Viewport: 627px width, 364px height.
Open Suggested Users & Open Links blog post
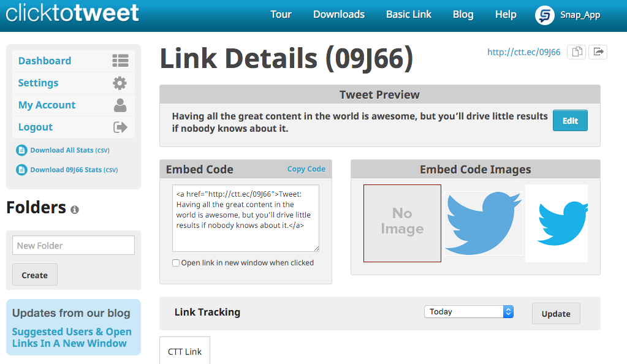pos(72,337)
